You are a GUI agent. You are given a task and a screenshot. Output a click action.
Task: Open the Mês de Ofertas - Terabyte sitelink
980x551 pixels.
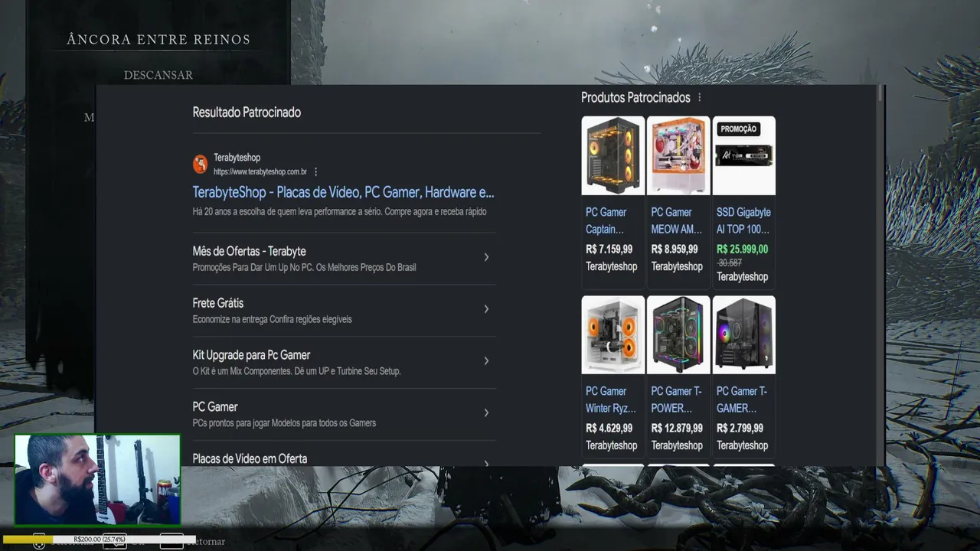(x=249, y=251)
